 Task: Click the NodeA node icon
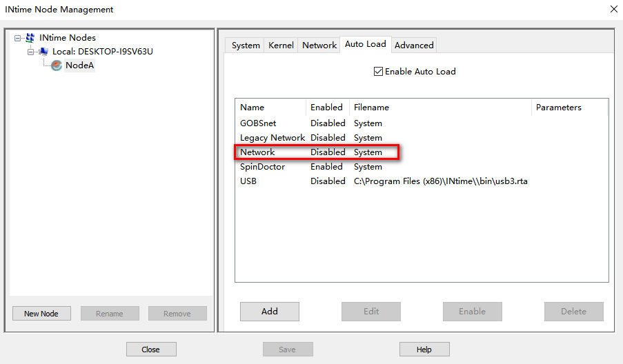tap(57, 65)
